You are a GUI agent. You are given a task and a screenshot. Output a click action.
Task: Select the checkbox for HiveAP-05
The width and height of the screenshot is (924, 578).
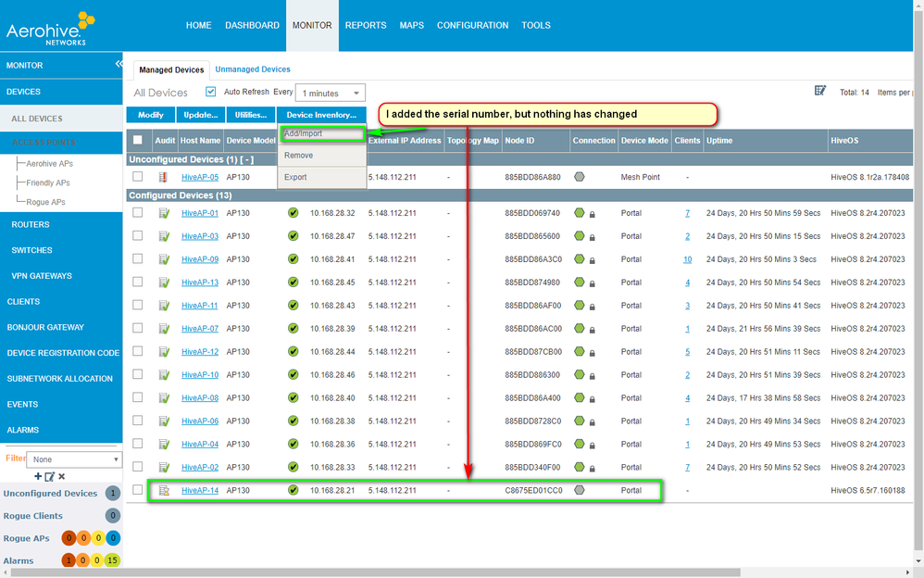pos(137,176)
